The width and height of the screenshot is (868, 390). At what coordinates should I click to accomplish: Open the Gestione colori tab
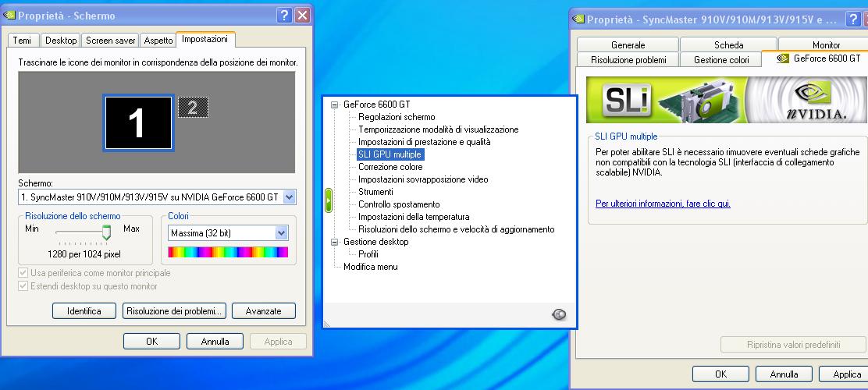[x=721, y=60]
